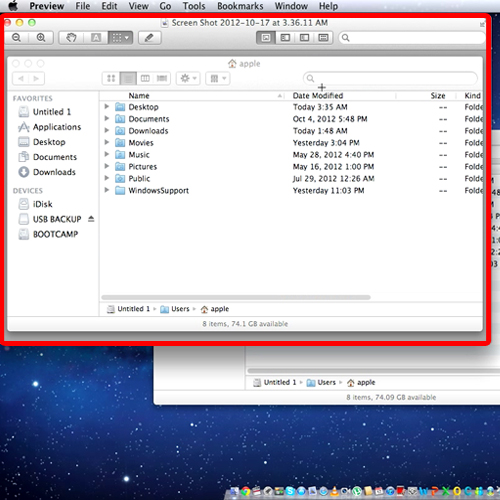This screenshot has width=500, height=500.
Task: Open the Apple menu
Action: (x=13, y=6)
